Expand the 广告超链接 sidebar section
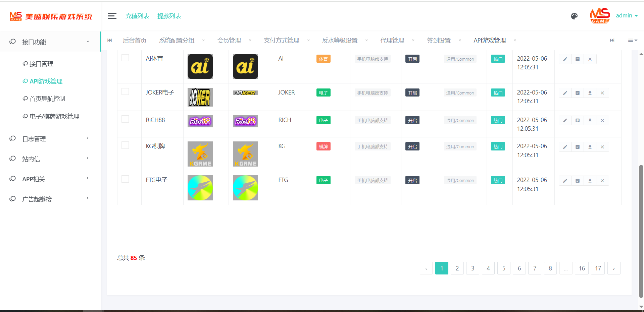644x312 pixels. click(50, 199)
